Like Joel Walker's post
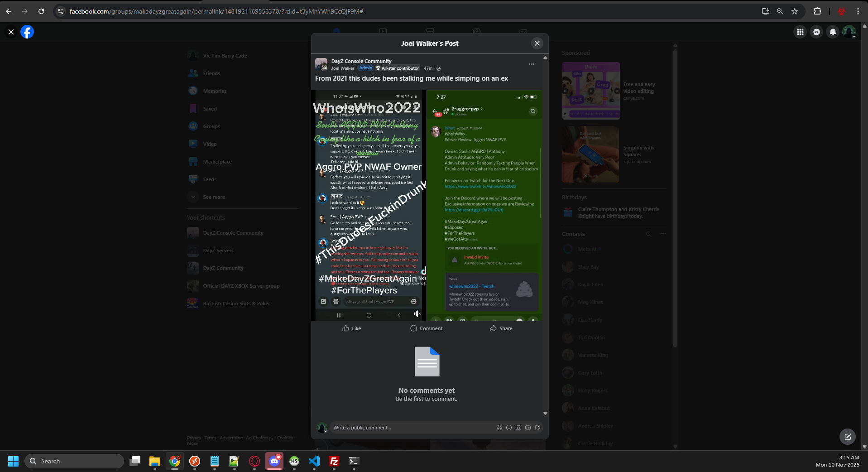The width and height of the screenshot is (868, 472). click(352, 328)
